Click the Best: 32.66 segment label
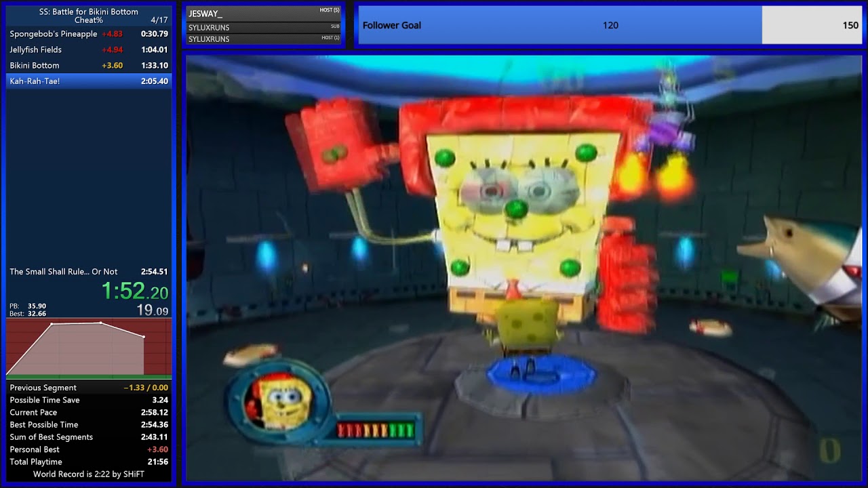The height and width of the screenshot is (488, 868). pos(28,314)
